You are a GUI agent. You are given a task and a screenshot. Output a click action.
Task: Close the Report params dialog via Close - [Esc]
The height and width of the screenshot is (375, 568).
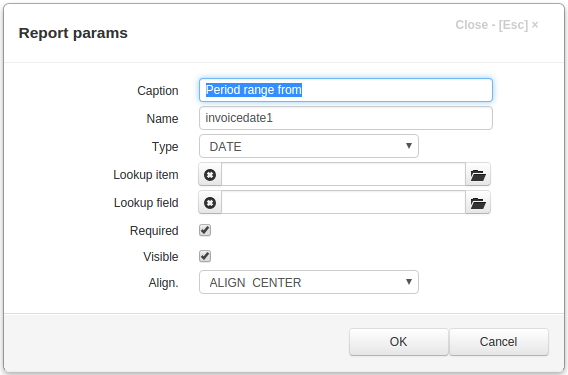point(497,25)
